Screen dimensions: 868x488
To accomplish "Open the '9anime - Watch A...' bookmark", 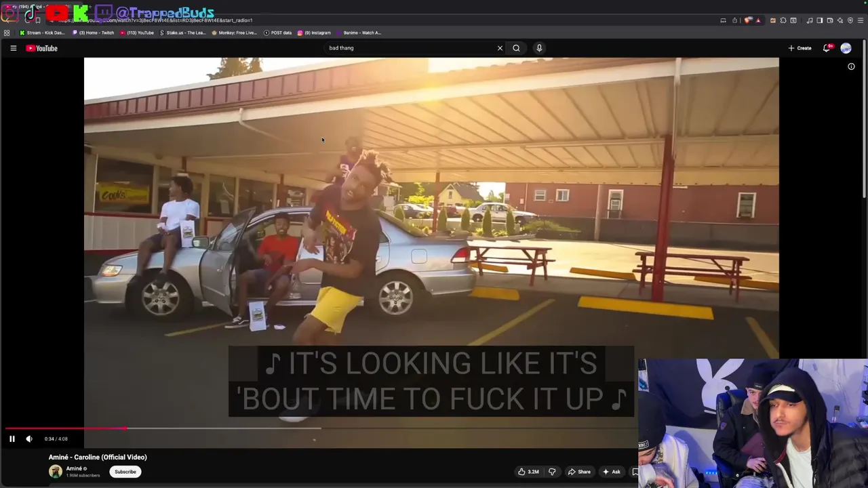I will 359,33.
